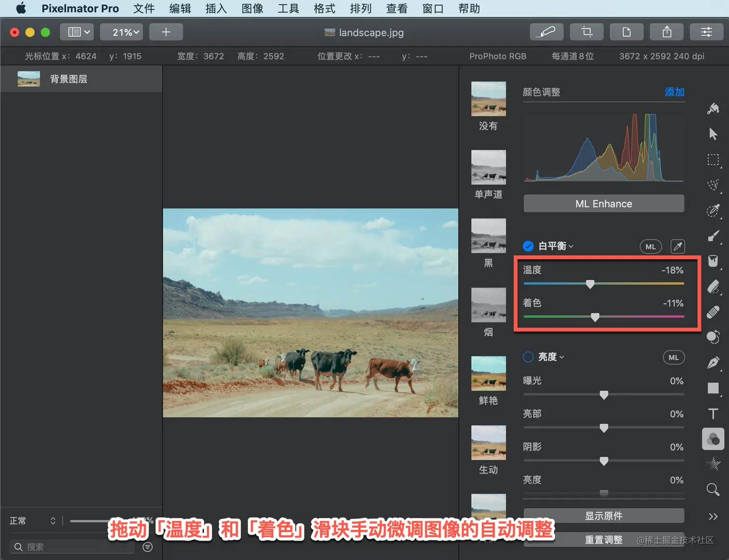Open the sidebar layout dropdown
729x560 pixels.
click(x=77, y=32)
